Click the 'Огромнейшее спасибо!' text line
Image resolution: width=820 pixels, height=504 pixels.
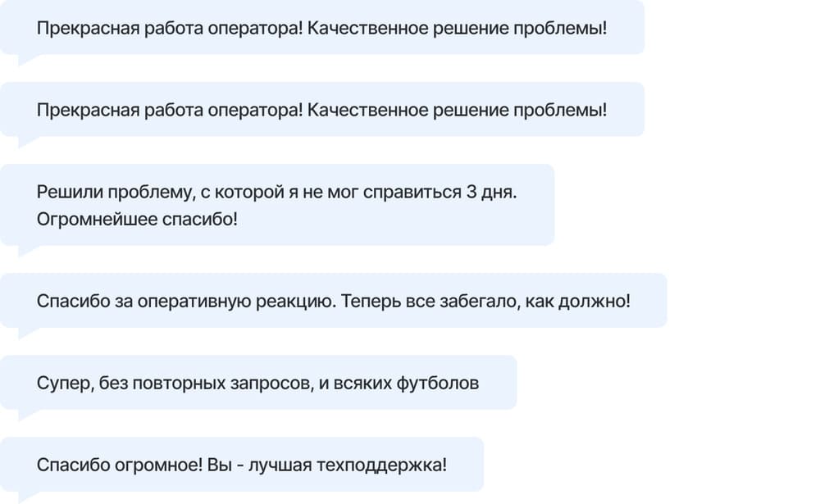[x=137, y=219]
